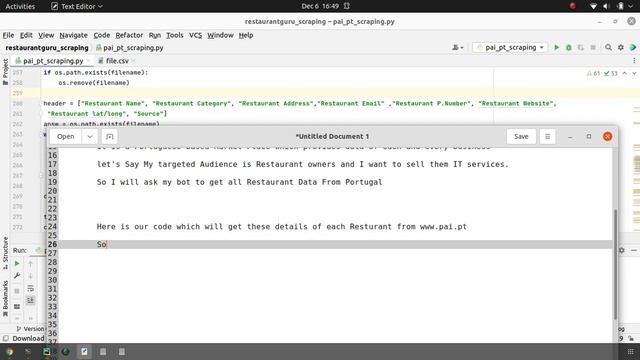
Task: Click pai_pt_scraping.py breadcrumb in navigation bar
Action: 130,48
